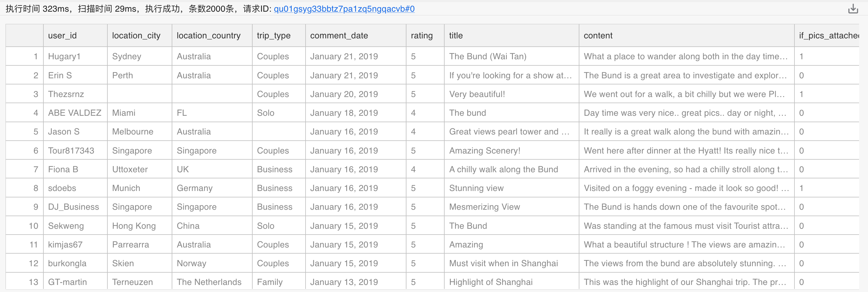Click the location_country column header
This screenshot has width=868, height=292.
point(209,36)
